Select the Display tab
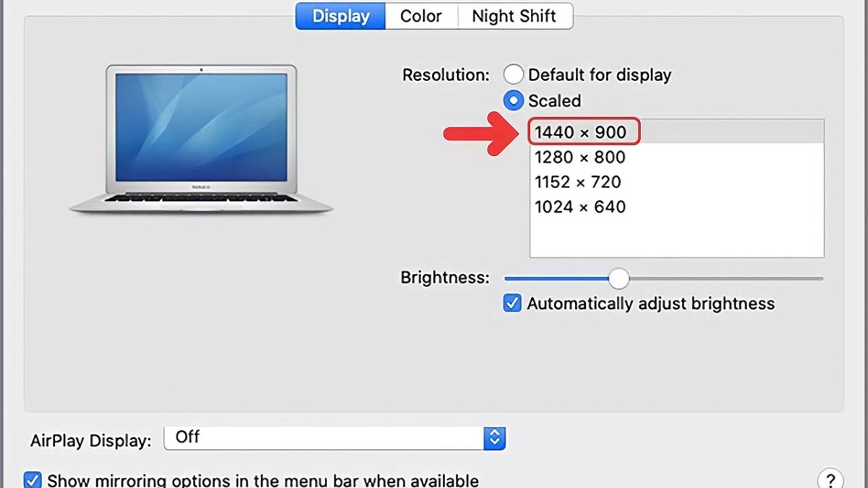Screen dimensions: 868x488 [x=339, y=16]
